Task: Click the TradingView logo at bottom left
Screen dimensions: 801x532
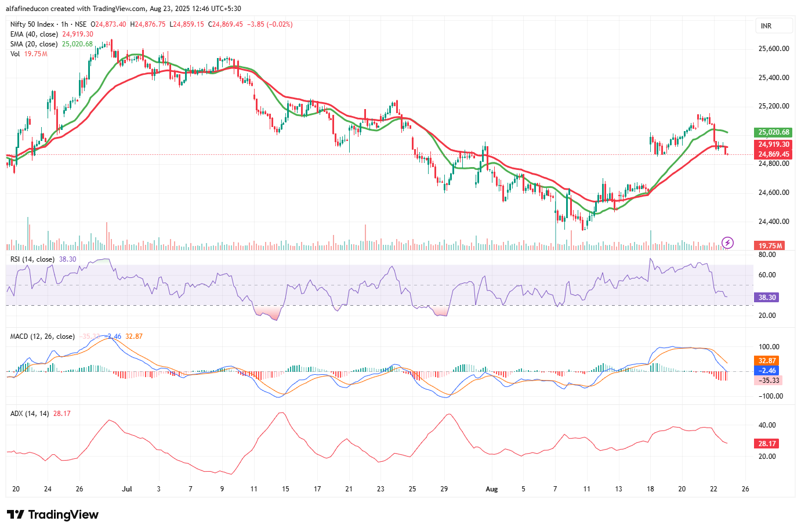Action: [53, 515]
